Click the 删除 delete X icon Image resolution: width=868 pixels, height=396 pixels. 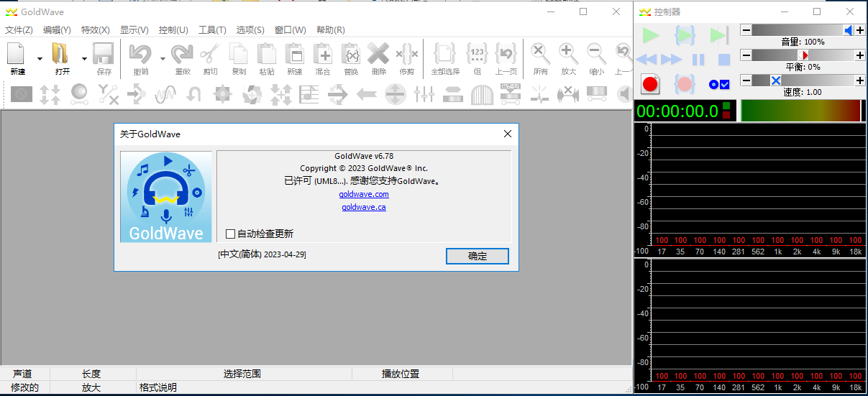click(x=379, y=55)
